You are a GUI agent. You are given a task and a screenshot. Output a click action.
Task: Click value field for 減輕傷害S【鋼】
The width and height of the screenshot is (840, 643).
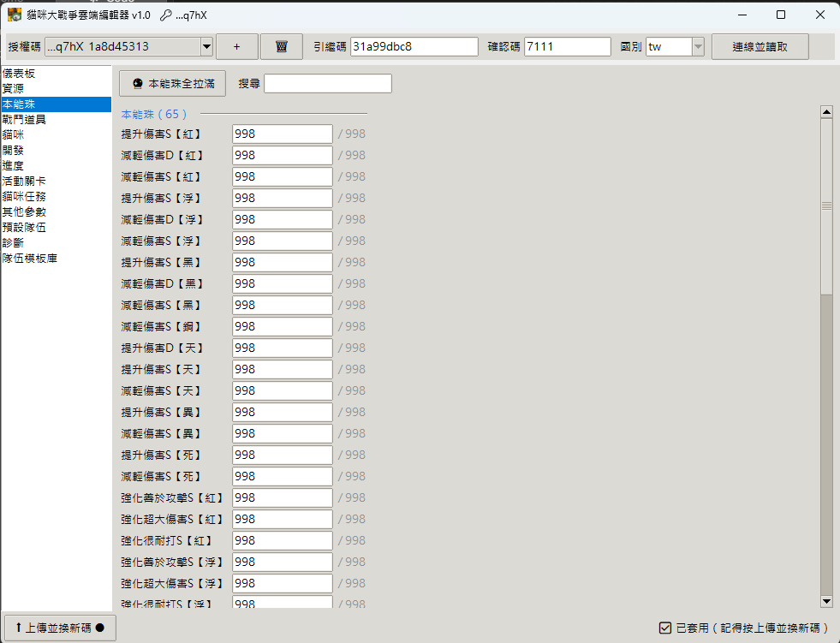coord(283,327)
